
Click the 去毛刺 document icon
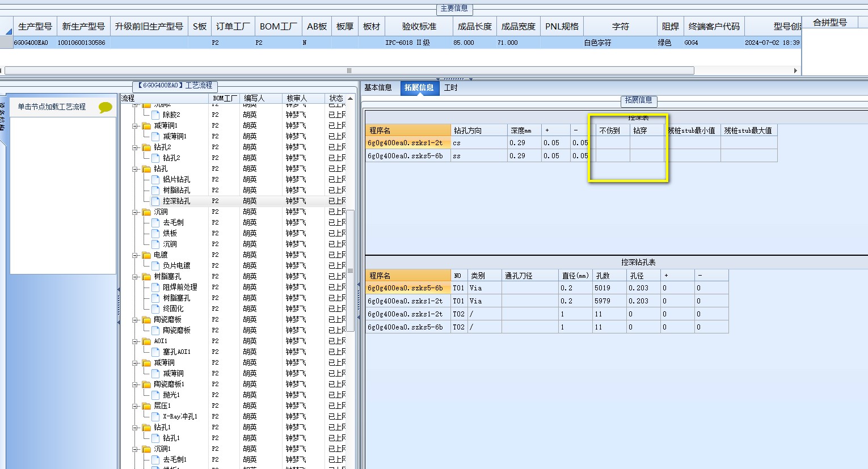(155, 223)
